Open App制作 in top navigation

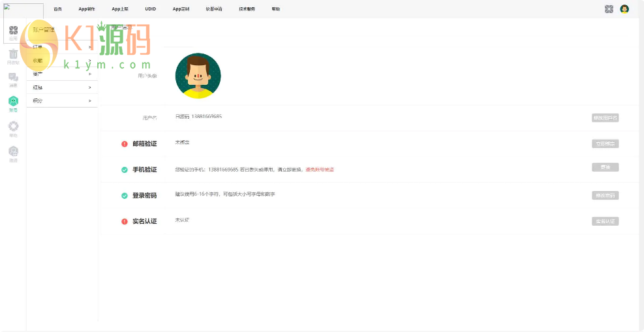click(x=87, y=9)
